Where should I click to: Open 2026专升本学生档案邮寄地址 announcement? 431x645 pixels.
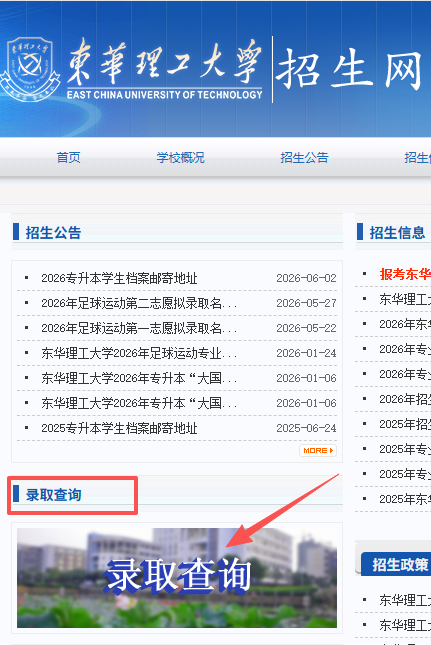pyautogui.click(x=119, y=278)
